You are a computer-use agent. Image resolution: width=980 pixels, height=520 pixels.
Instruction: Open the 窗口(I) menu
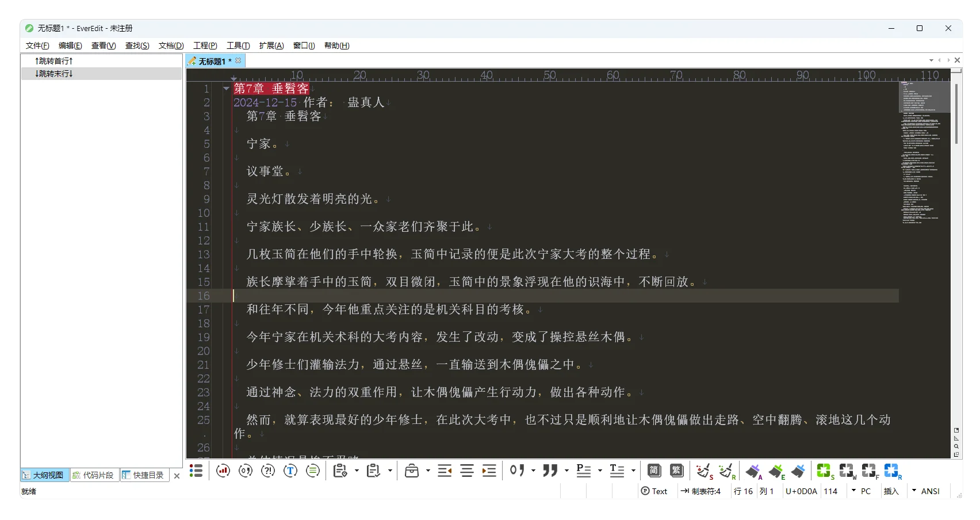(304, 45)
